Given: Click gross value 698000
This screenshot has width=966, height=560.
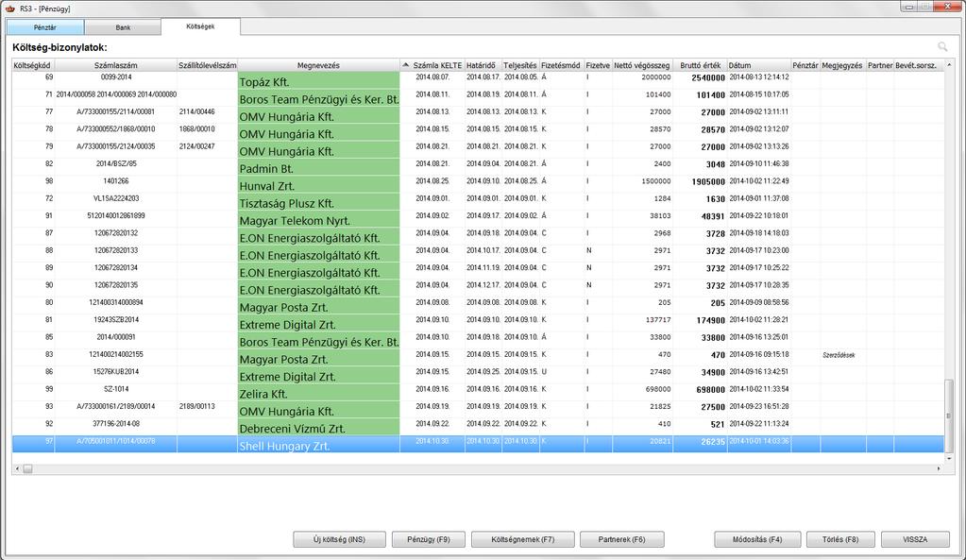Looking at the screenshot, I should (710, 389).
